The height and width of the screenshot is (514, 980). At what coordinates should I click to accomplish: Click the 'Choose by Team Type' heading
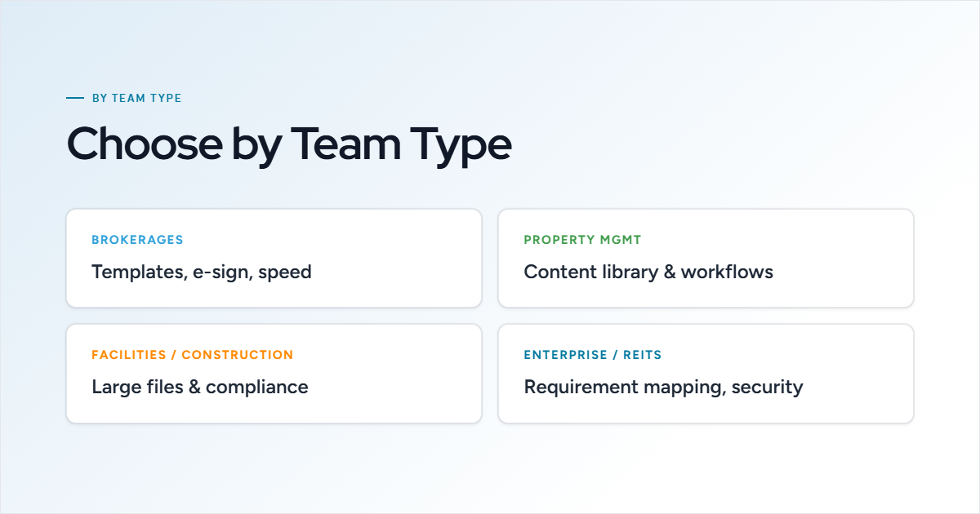click(x=289, y=144)
